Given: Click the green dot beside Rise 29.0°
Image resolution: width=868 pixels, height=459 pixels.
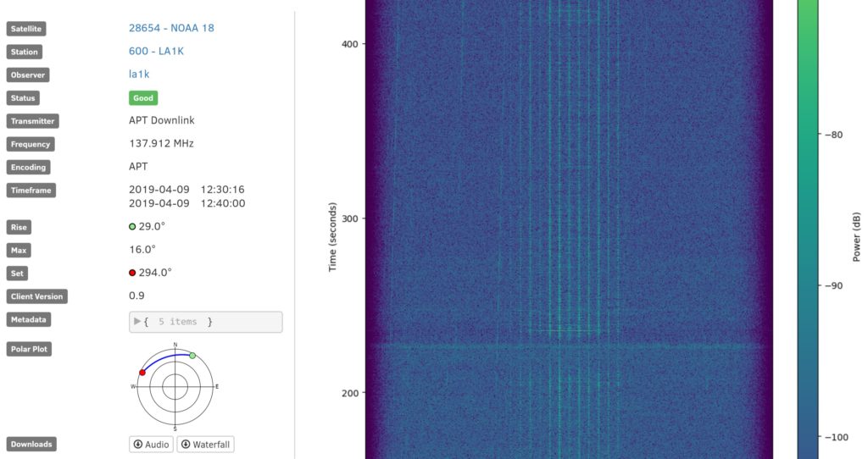Looking at the screenshot, I should point(132,227).
